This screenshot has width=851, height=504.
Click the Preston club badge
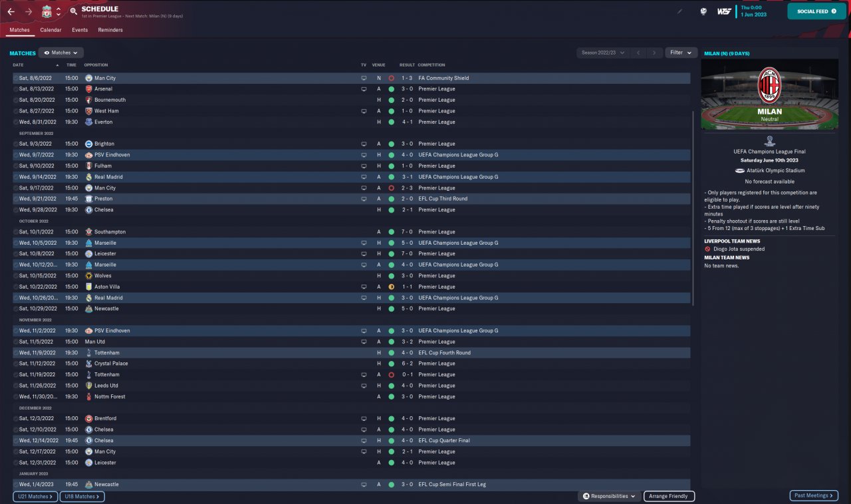coord(88,199)
